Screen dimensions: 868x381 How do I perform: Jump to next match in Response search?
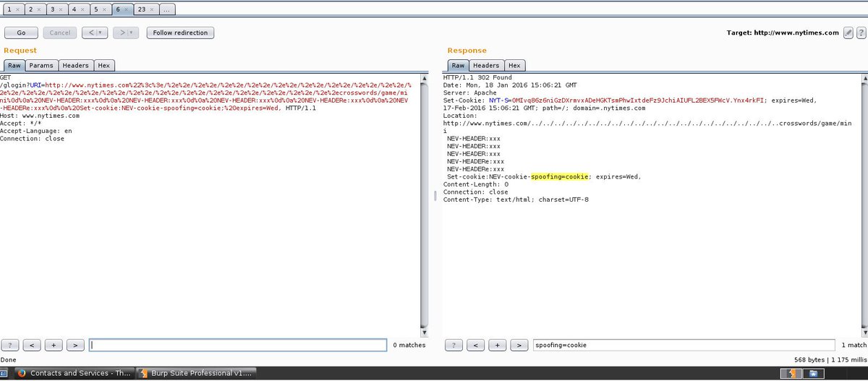[x=519, y=346]
